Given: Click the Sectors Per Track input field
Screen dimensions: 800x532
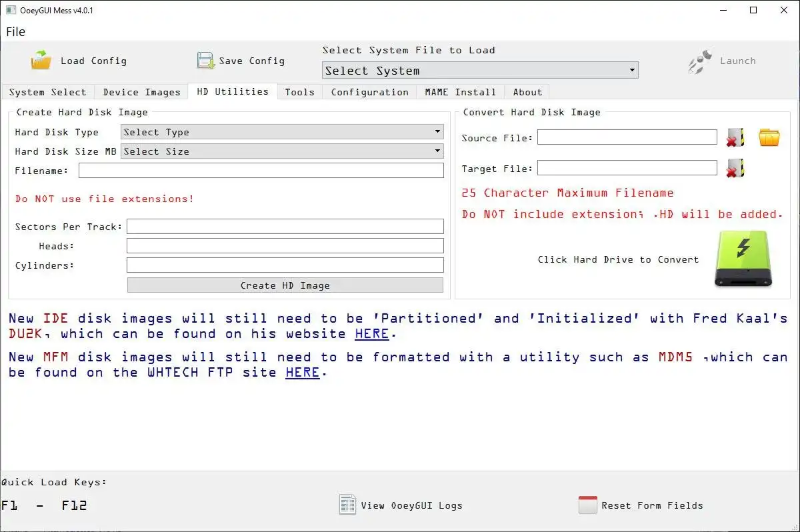Looking at the screenshot, I should pyautogui.click(x=285, y=227).
